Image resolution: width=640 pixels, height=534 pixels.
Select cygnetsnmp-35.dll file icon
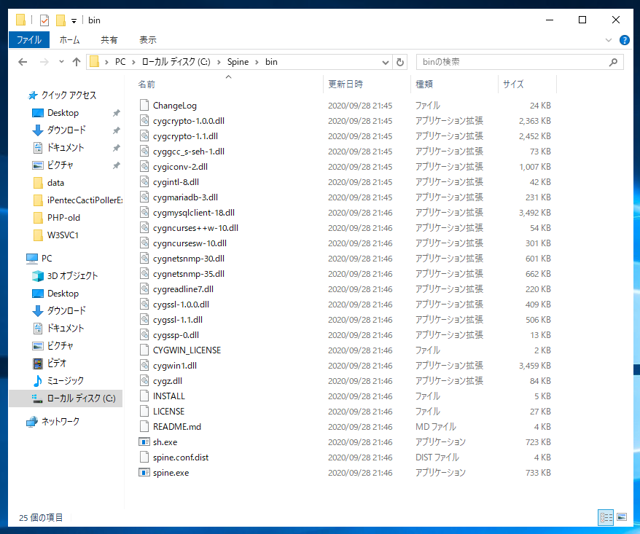[144, 274]
